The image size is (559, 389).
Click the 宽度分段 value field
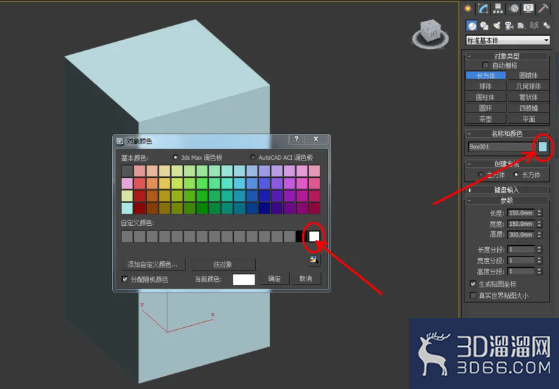[521, 260]
